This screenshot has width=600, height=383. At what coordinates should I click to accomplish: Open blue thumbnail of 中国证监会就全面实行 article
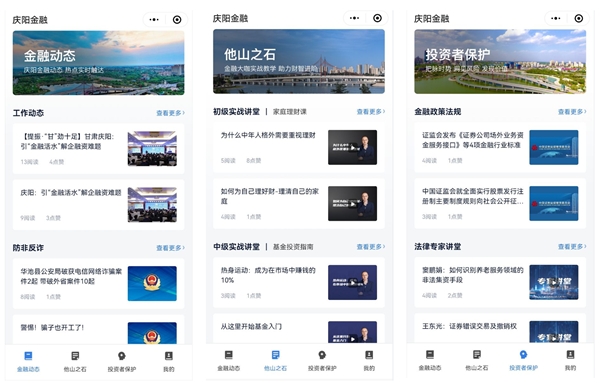(554, 204)
